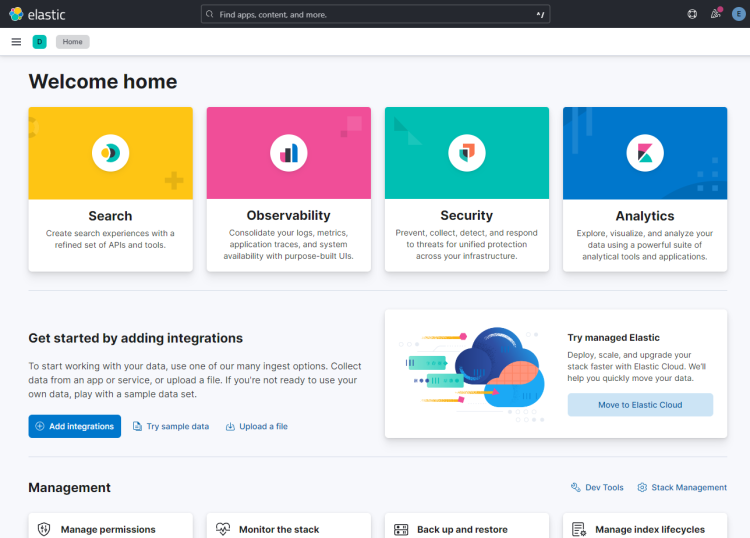Screen dimensions: 750x538
Task: Open the D space selector avatar
Action: [x=40, y=42]
